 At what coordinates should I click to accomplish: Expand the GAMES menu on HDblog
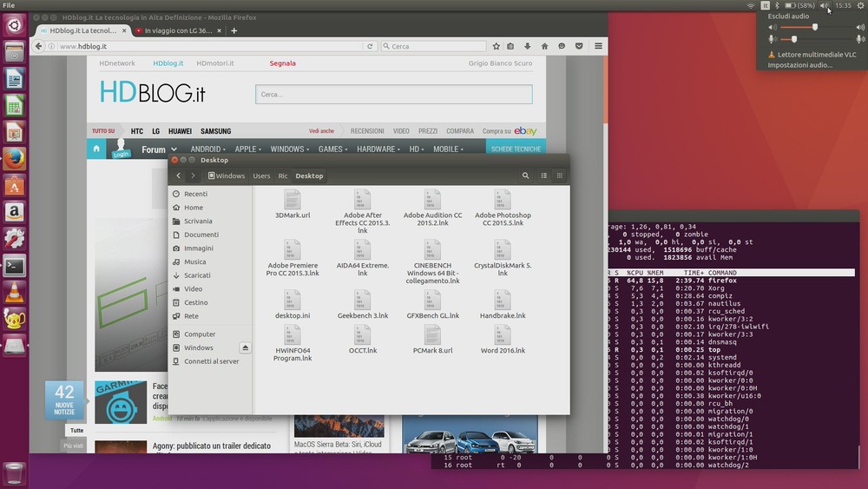pos(332,149)
